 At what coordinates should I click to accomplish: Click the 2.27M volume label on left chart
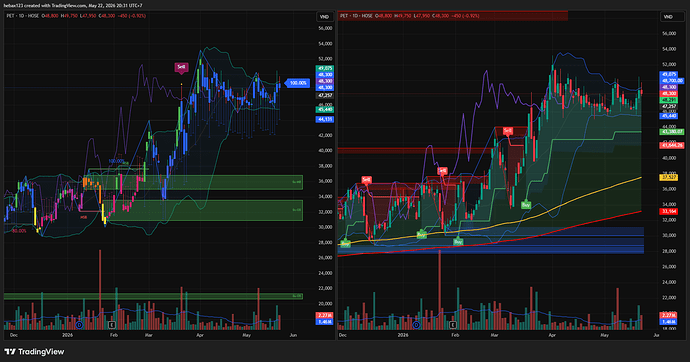click(x=325, y=315)
